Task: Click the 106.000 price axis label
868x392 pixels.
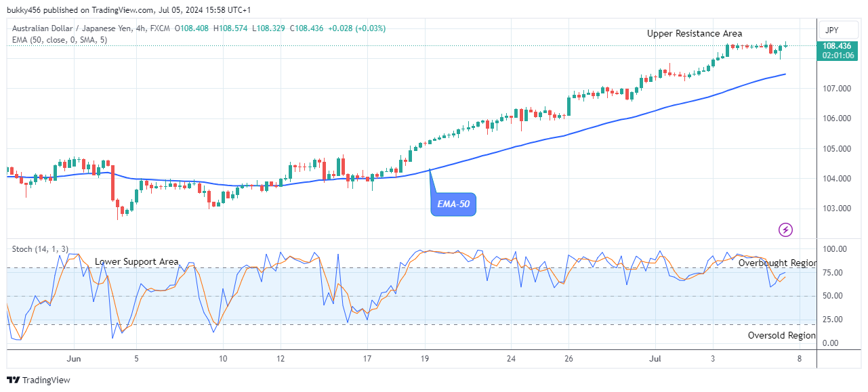Action: click(836, 118)
